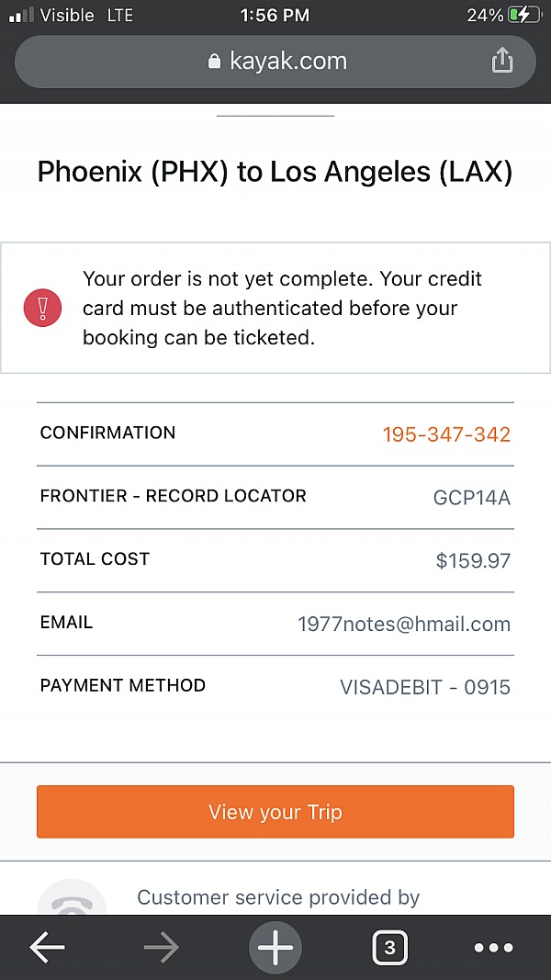The width and height of the screenshot is (551, 980).
Task: Open the three-dot browser menu
Action: tap(493, 948)
